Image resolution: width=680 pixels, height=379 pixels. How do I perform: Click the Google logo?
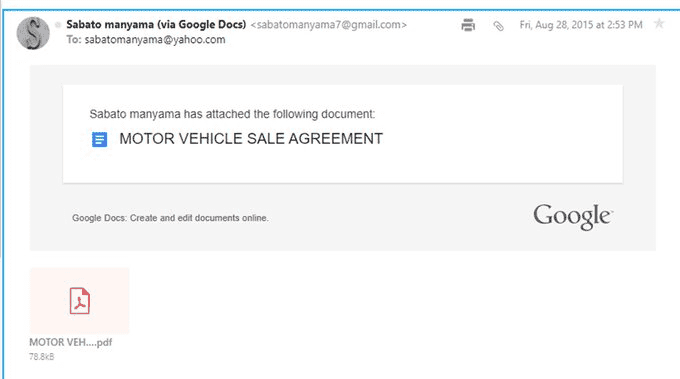[x=573, y=216]
